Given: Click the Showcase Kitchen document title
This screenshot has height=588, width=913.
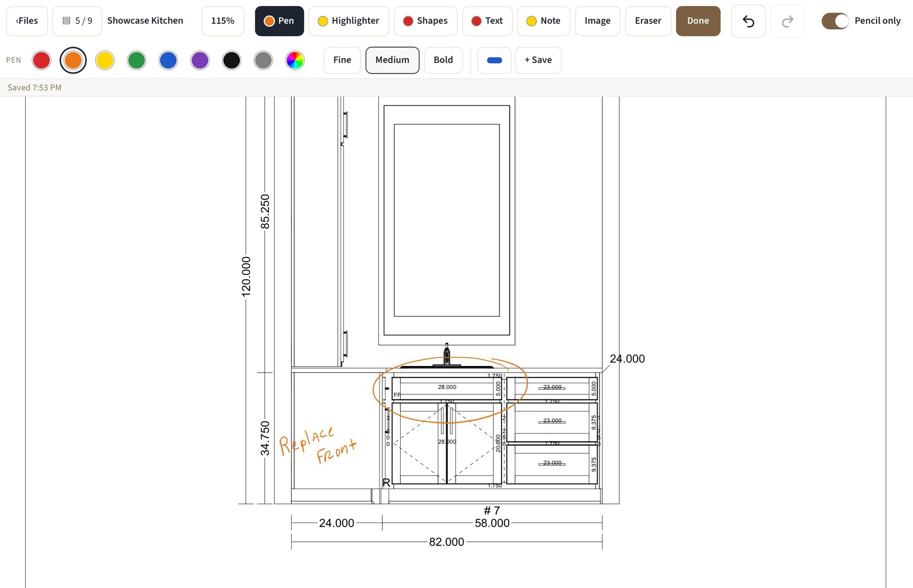Looking at the screenshot, I should pos(145,21).
